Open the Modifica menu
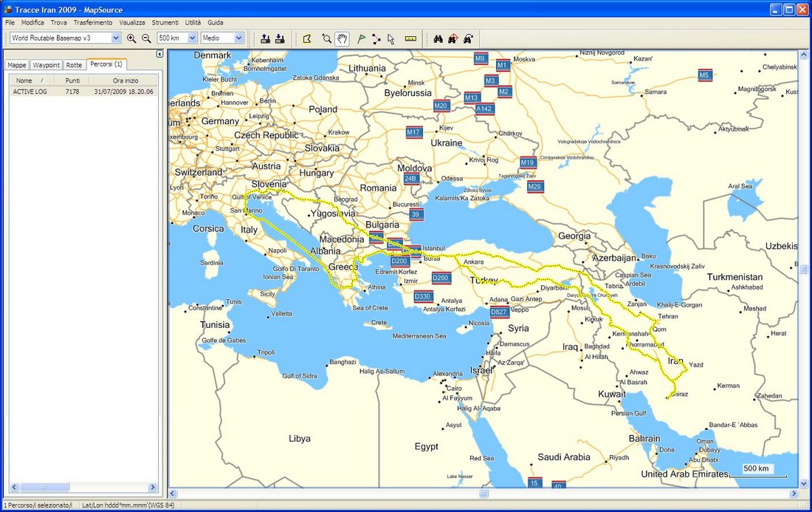812x512 pixels. tap(32, 23)
